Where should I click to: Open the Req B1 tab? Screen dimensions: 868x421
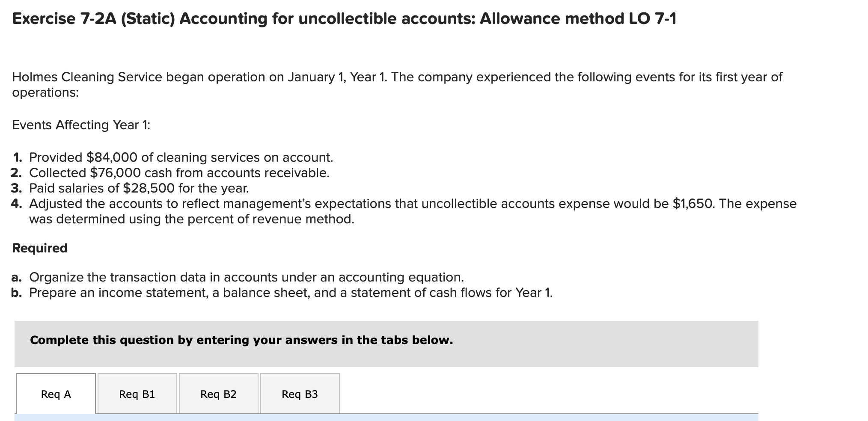click(x=137, y=394)
